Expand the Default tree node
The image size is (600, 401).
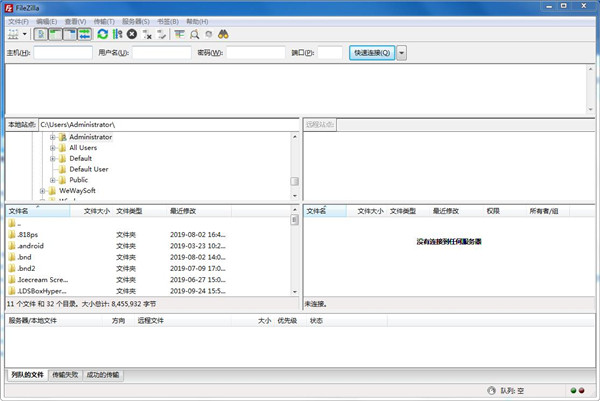click(53, 158)
